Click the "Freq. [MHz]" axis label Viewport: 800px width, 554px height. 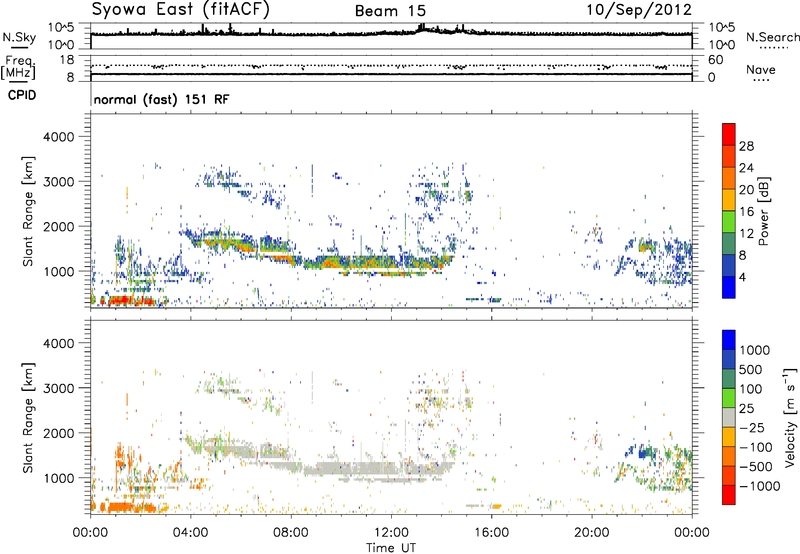click(x=19, y=67)
